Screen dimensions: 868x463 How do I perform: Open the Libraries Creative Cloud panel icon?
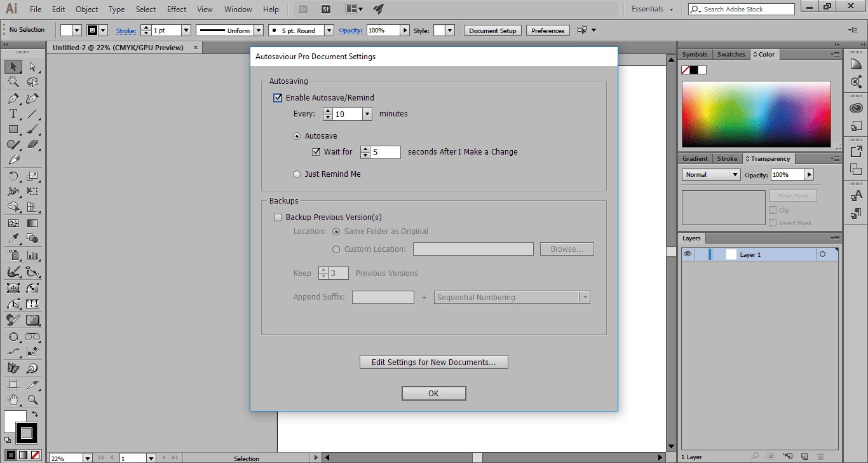coord(856,108)
